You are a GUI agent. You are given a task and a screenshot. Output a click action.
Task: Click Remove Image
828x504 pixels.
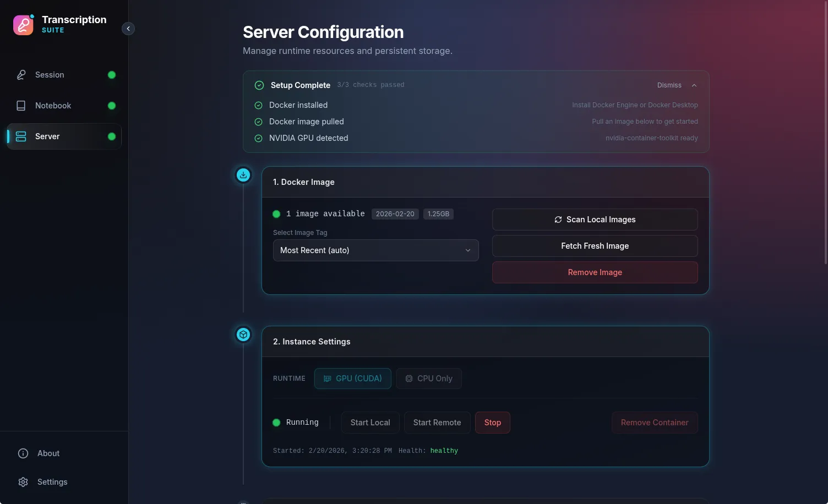point(595,272)
